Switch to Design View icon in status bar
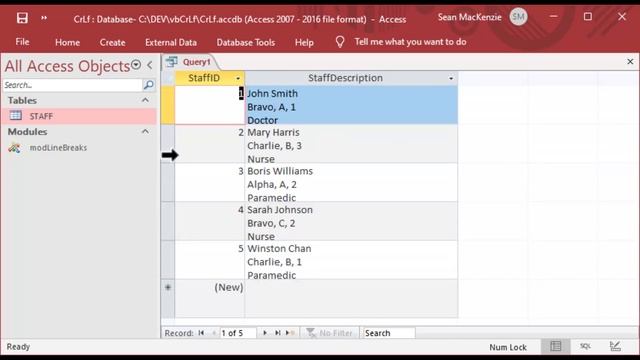This screenshot has height=360, width=640. point(615,347)
